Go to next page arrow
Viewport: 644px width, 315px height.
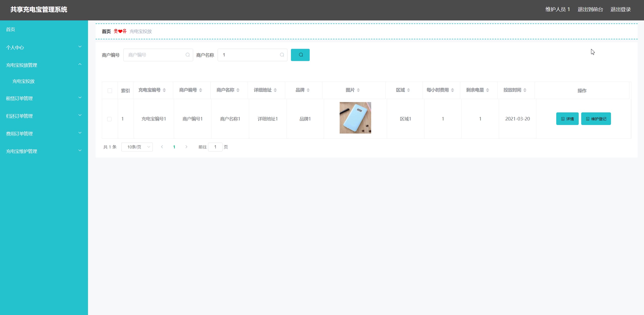(186, 147)
